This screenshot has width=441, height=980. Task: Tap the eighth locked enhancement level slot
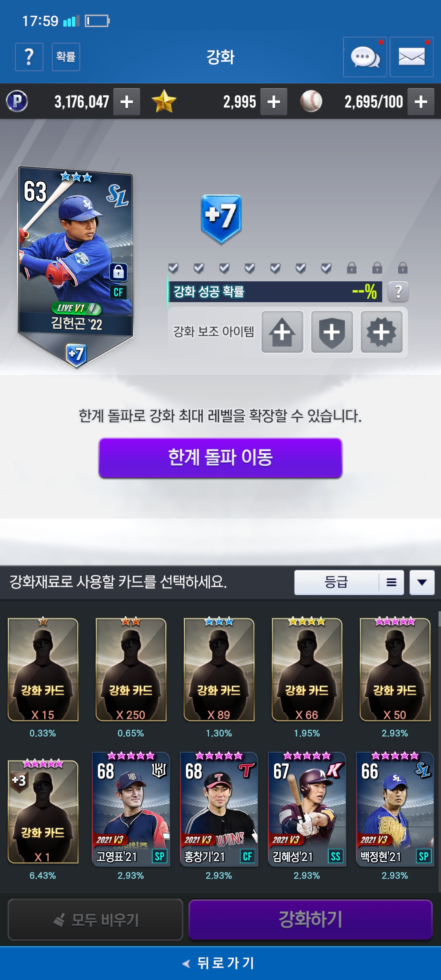click(x=352, y=268)
